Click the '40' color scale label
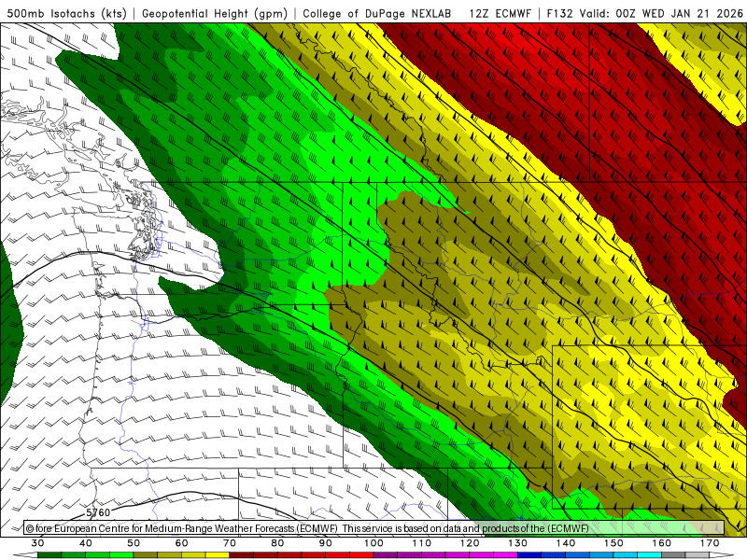The image size is (747, 560). pyautogui.click(x=86, y=543)
